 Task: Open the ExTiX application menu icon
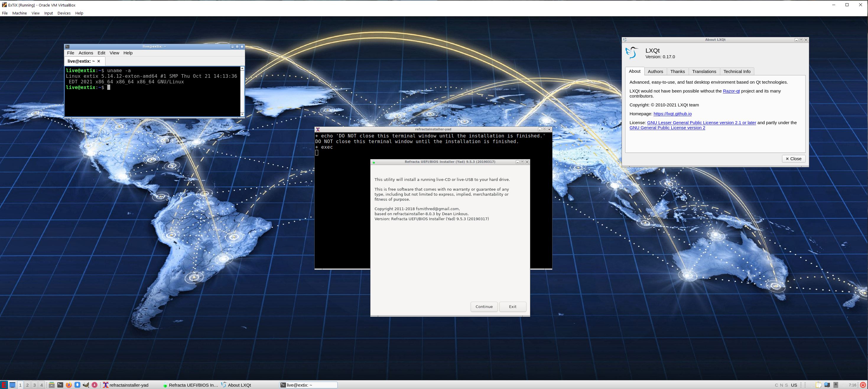(x=4, y=385)
